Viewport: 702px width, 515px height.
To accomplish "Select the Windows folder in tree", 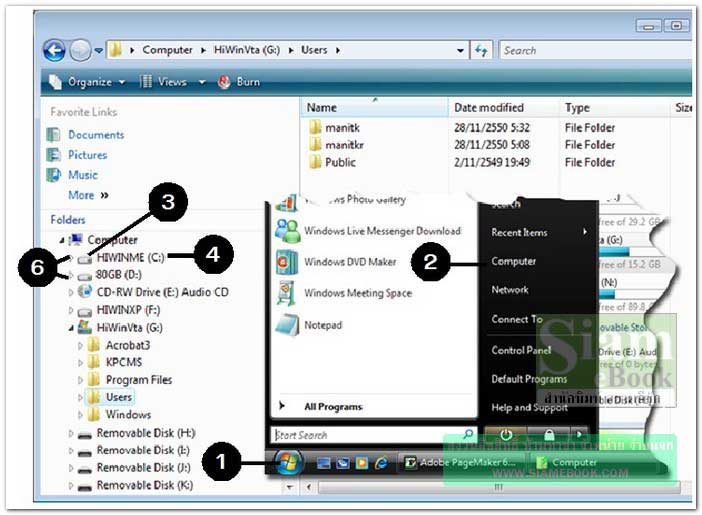I will pos(128,414).
